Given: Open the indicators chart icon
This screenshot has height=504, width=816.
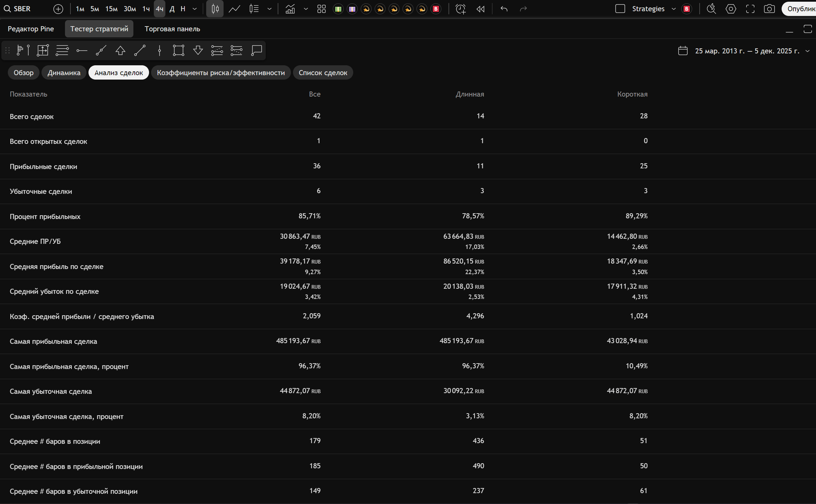Looking at the screenshot, I should (x=290, y=9).
